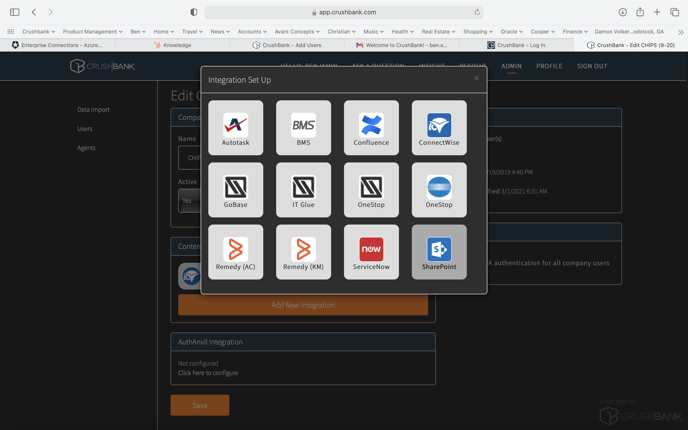
Task: Select the ConnectWise integration tile
Action: [439, 128]
